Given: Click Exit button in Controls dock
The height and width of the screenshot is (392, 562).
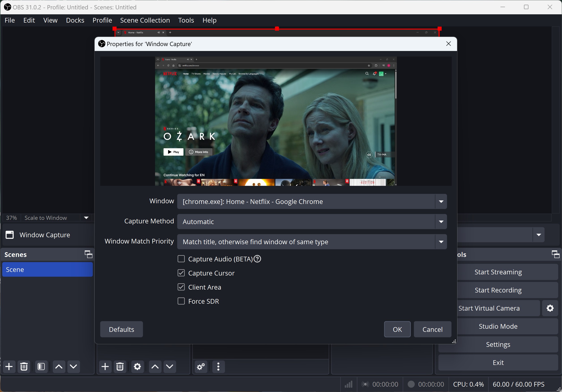Looking at the screenshot, I should [498, 362].
